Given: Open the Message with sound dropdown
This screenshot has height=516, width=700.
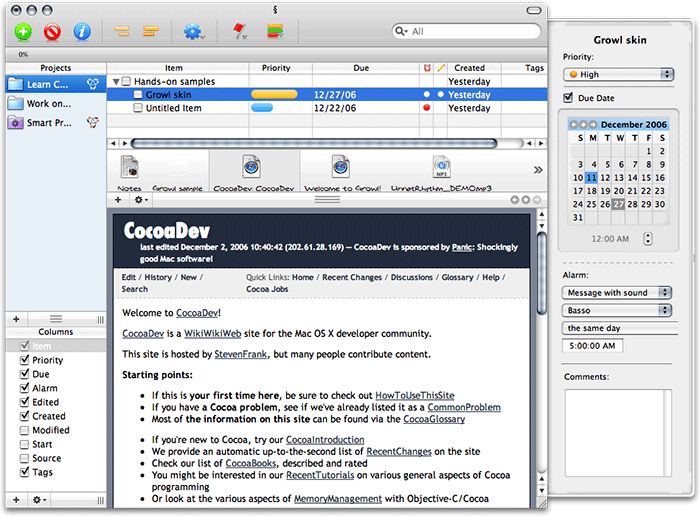Looking at the screenshot, I should tap(617, 293).
